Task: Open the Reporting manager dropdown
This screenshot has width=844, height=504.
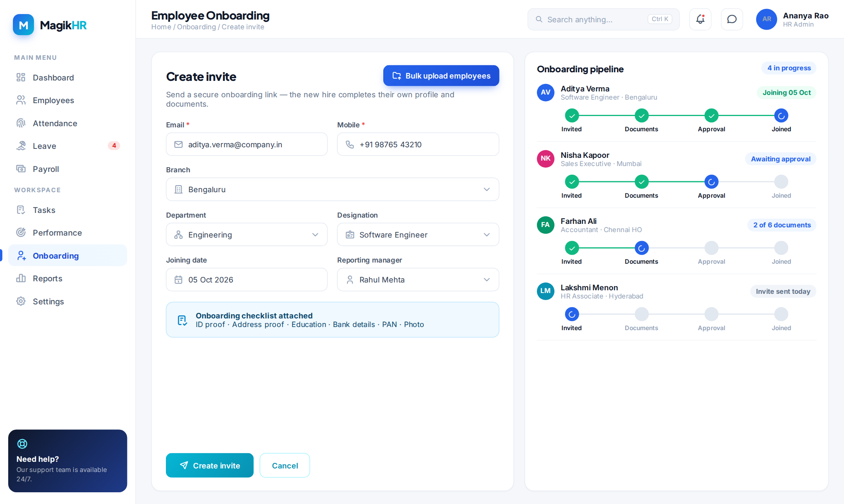Action: click(418, 280)
